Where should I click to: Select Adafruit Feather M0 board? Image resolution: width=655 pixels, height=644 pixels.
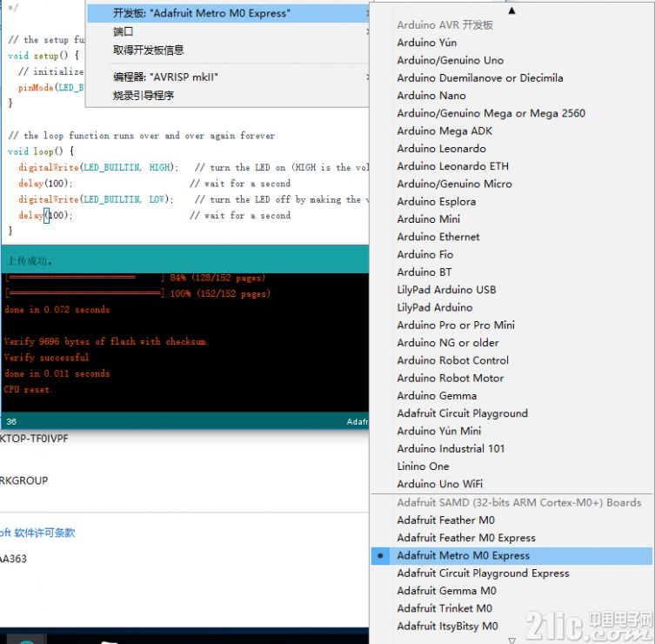[x=511, y=520]
